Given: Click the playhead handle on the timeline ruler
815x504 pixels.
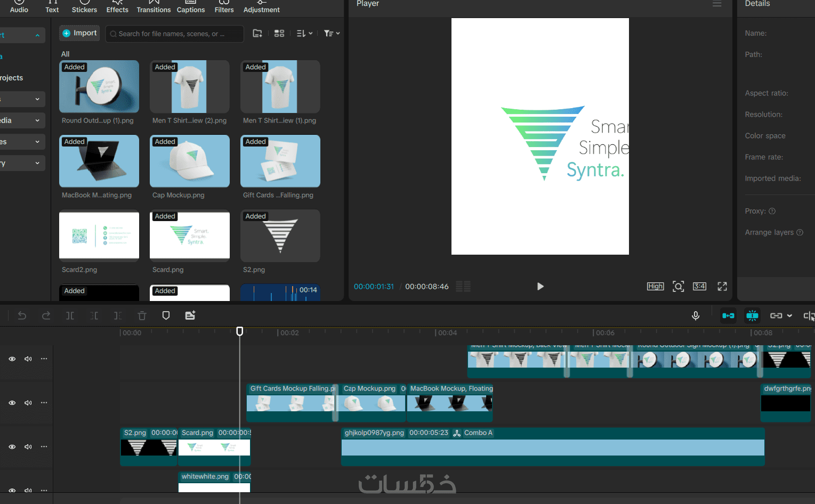Looking at the screenshot, I should [x=240, y=331].
